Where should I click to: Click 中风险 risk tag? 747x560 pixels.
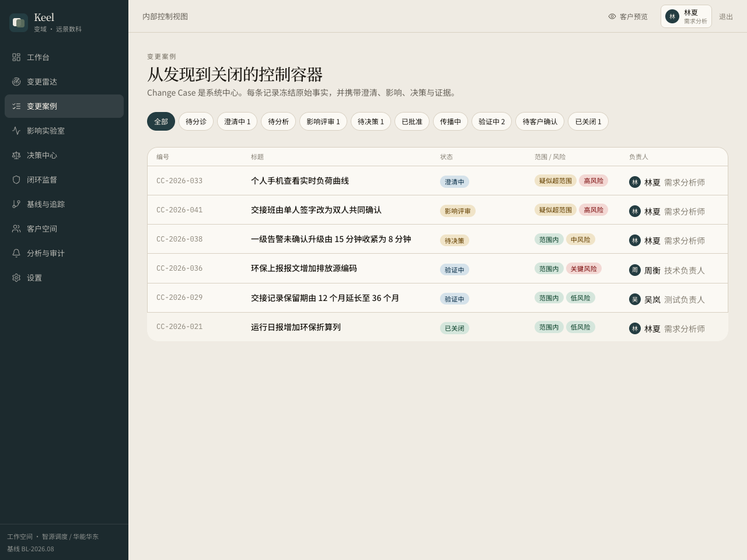pos(581,239)
